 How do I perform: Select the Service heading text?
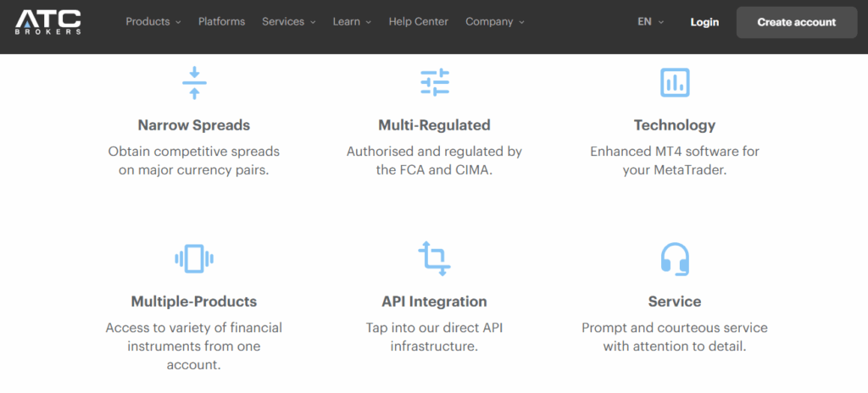(675, 302)
